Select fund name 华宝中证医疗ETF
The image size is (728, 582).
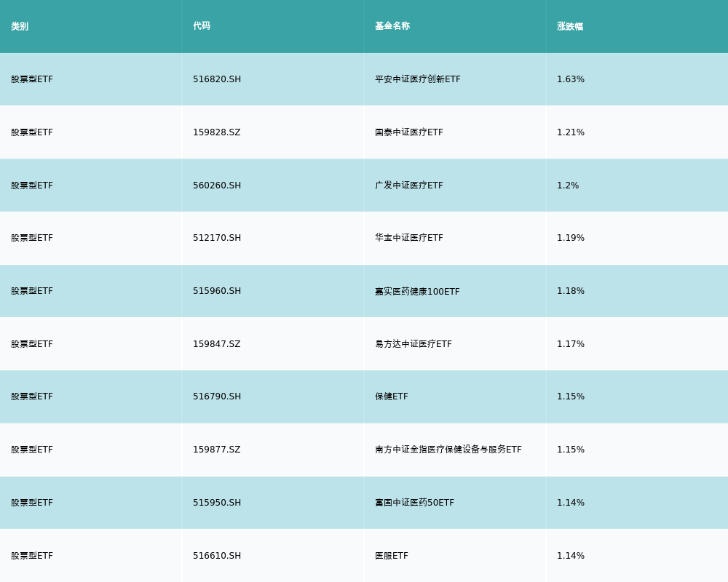(x=409, y=238)
